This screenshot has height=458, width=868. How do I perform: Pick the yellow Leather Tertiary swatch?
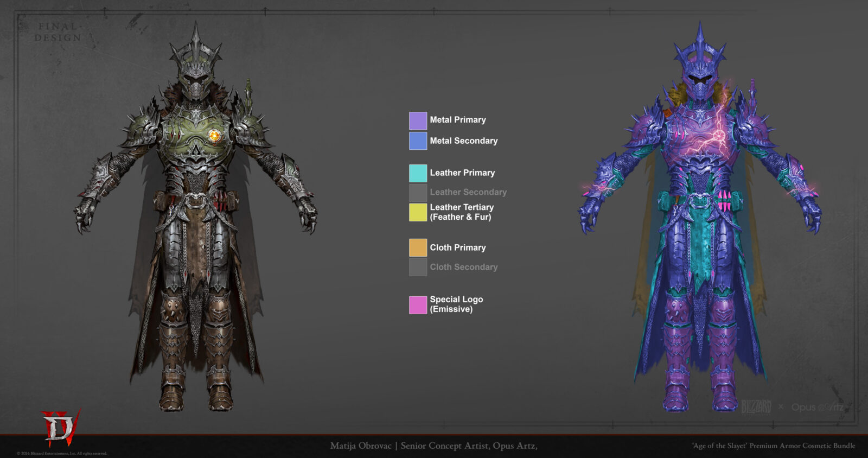pos(418,212)
